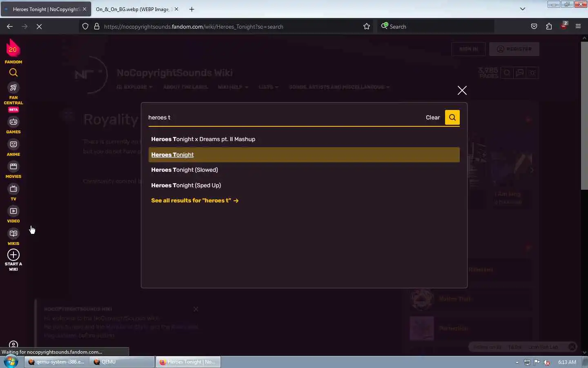Click the NoCopyrightSounds Wiki title
588x368 pixels.
pyautogui.click(x=175, y=73)
